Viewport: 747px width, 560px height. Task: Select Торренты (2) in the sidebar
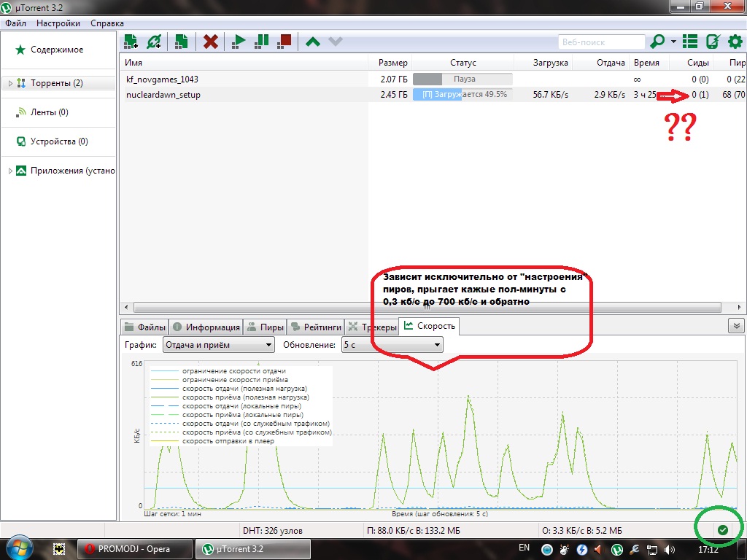pos(57,83)
